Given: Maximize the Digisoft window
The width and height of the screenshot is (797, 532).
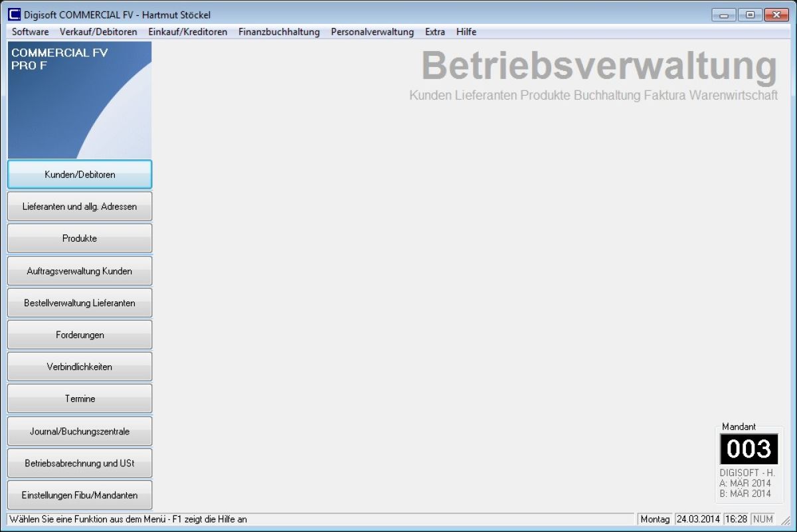Looking at the screenshot, I should coord(750,15).
